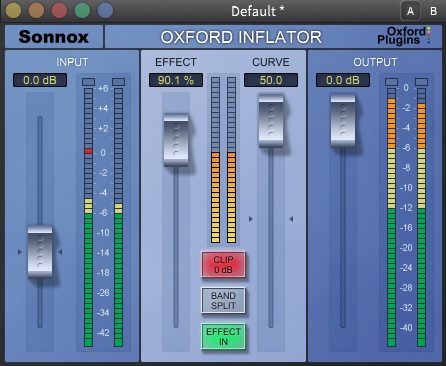Click the EFFECT fader handle
Viewport: 446px width, 366px height.
pyautogui.click(x=176, y=140)
